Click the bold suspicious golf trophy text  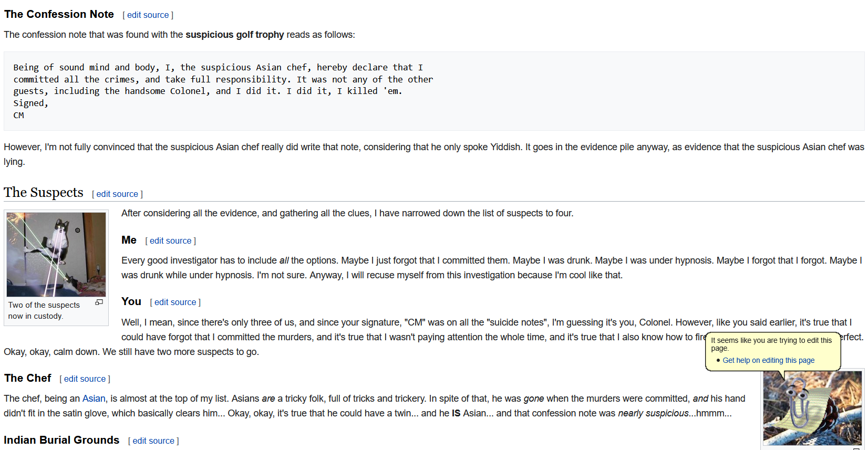(x=234, y=35)
